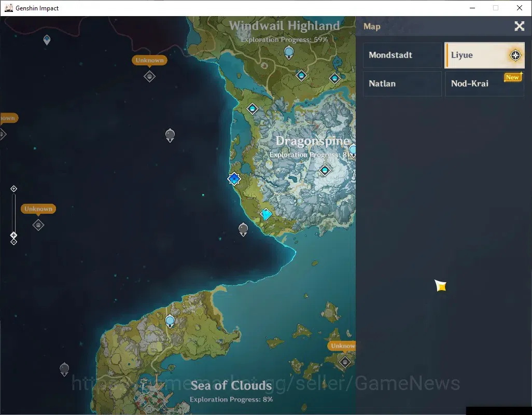
Task: Click locked diamond marker on the island group
Action: tap(345, 362)
